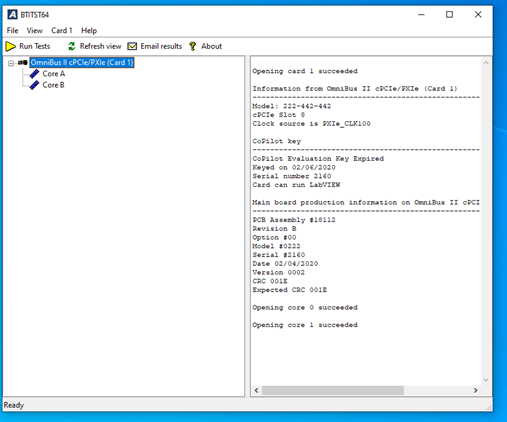Click the 'Revision B' line
Image resolution: width=507 pixels, height=422 pixels.
pyautogui.click(x=274, y=229)
